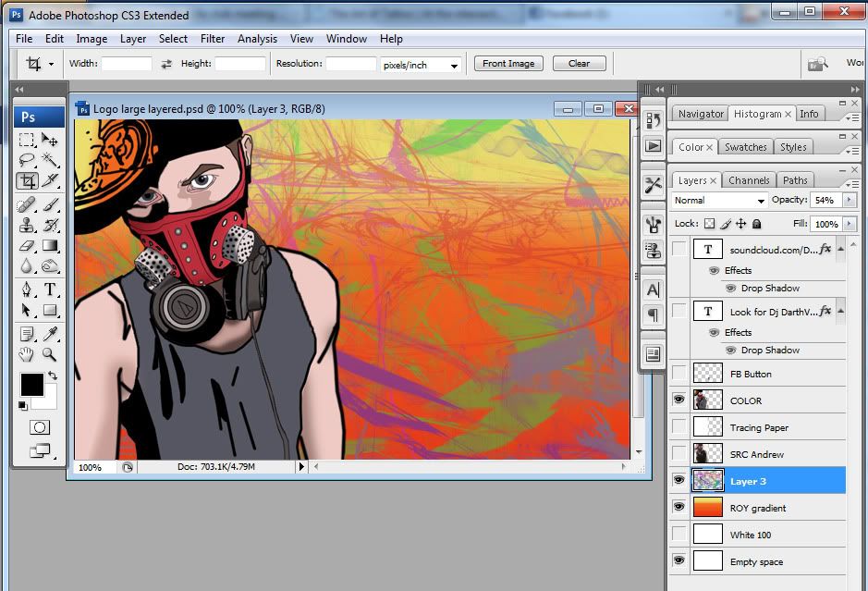Show the White 100 layer
The width and height of the screenshot is (868, 591).
click(x=679, y=534)
